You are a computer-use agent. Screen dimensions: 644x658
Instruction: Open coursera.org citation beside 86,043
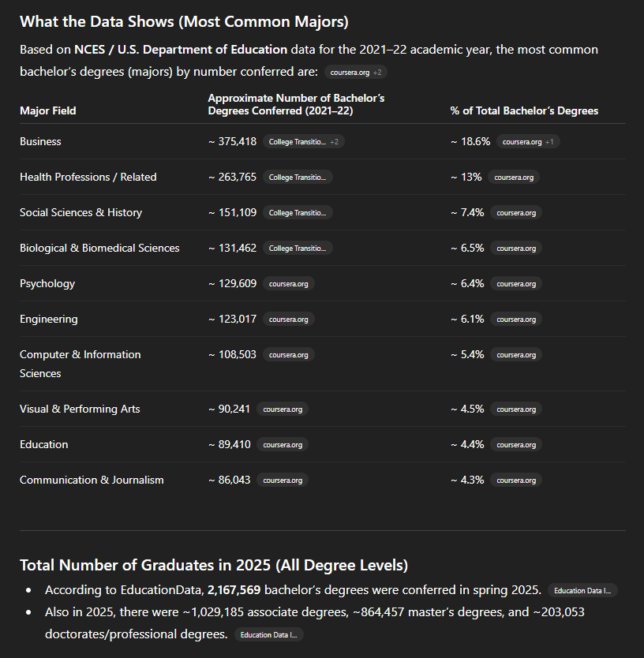click(x=283, y=480)
